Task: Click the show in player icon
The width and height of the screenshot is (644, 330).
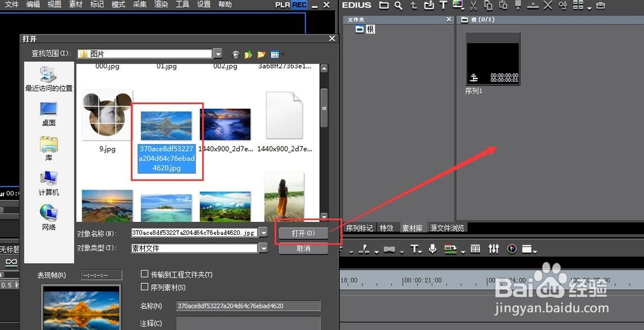Action: coord(518,5)
